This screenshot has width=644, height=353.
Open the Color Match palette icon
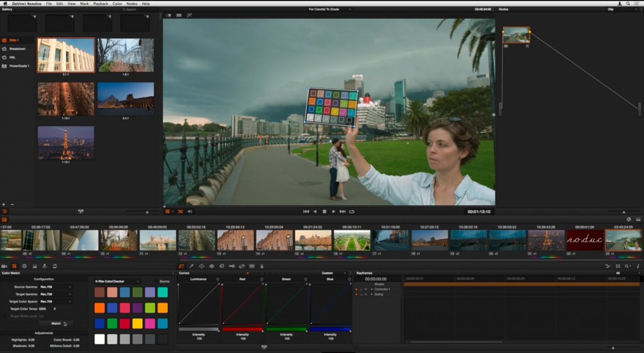pyautogui.click(x=14, y=266)
